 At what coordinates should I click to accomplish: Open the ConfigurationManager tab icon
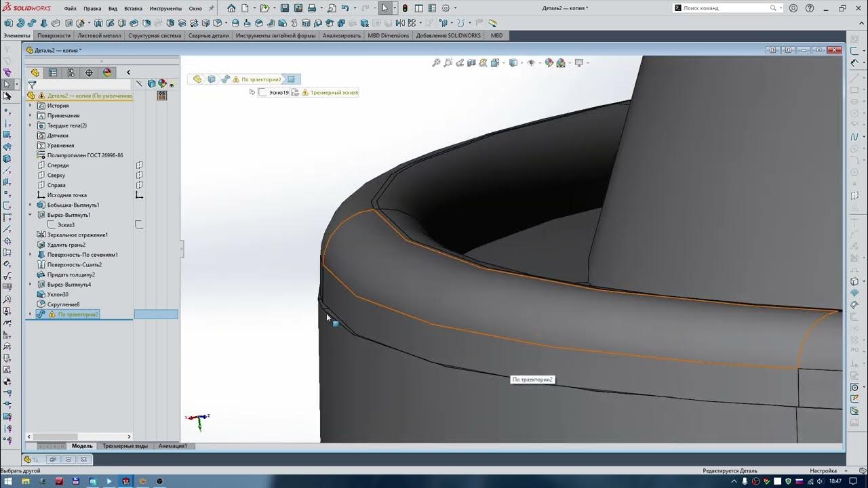click(x=71, y=73)
